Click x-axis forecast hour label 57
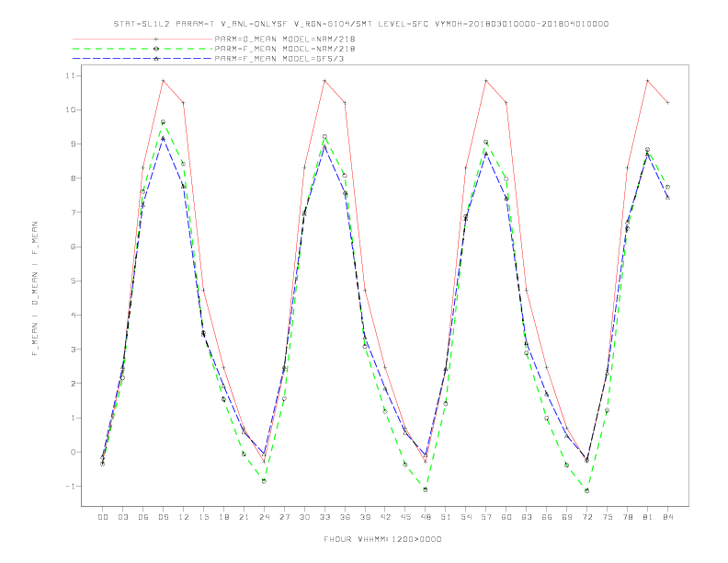This screenshot has width=728, height=563. click(486, 517)
